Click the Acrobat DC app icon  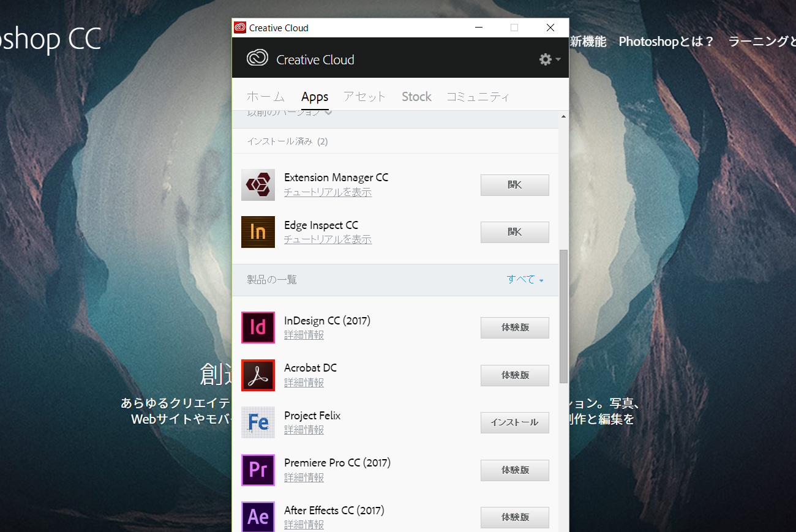(258, 375)
